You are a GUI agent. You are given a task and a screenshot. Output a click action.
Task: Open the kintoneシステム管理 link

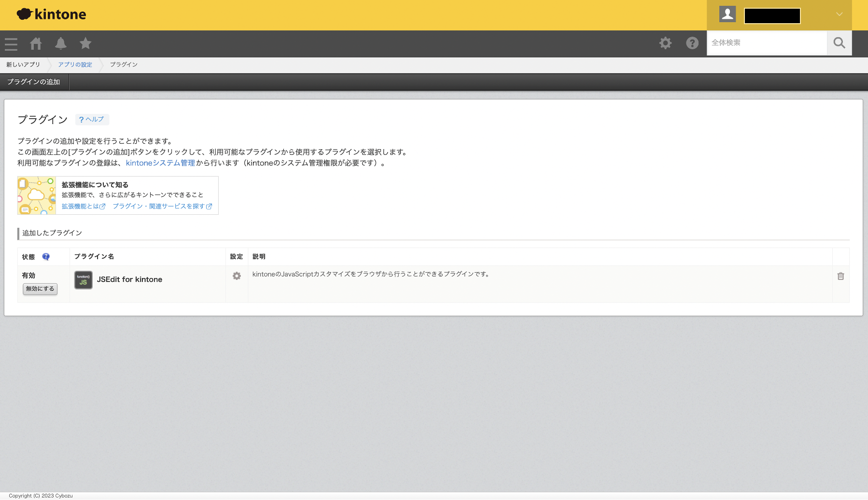point(160,163)
